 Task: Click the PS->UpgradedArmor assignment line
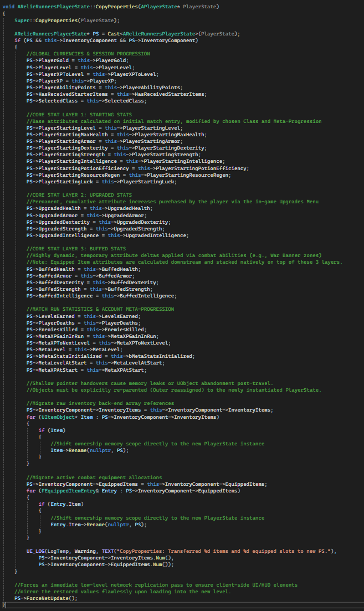[86, 215]
